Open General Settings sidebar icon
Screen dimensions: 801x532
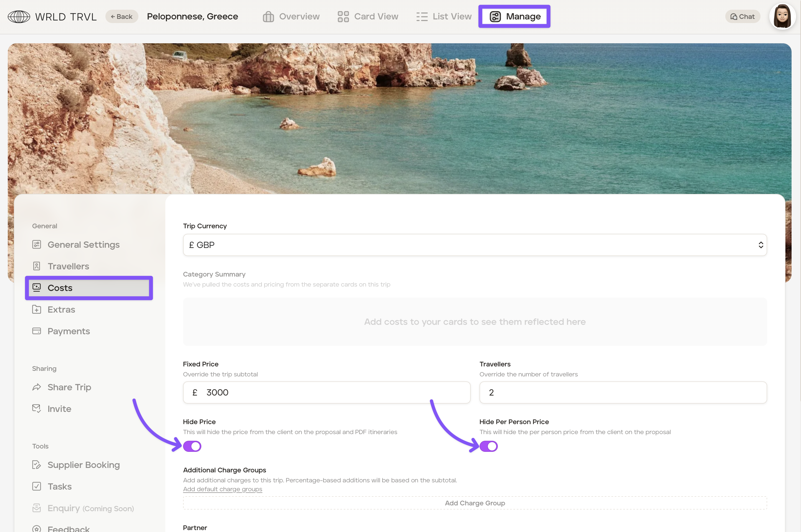pyautogui.click(x=37, y=244)
